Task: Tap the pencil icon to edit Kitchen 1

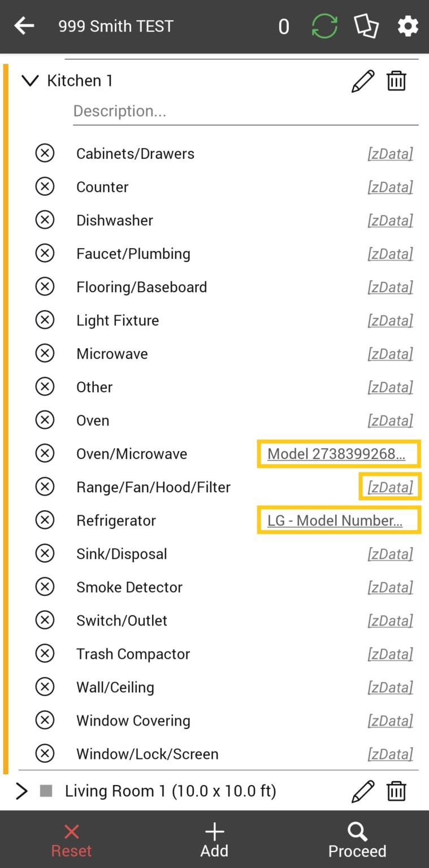Action: (363, 80)
